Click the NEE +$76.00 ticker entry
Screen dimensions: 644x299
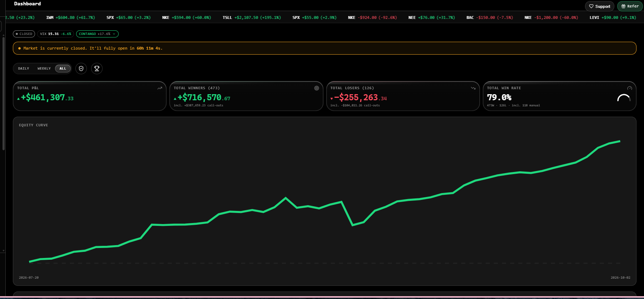432,17
